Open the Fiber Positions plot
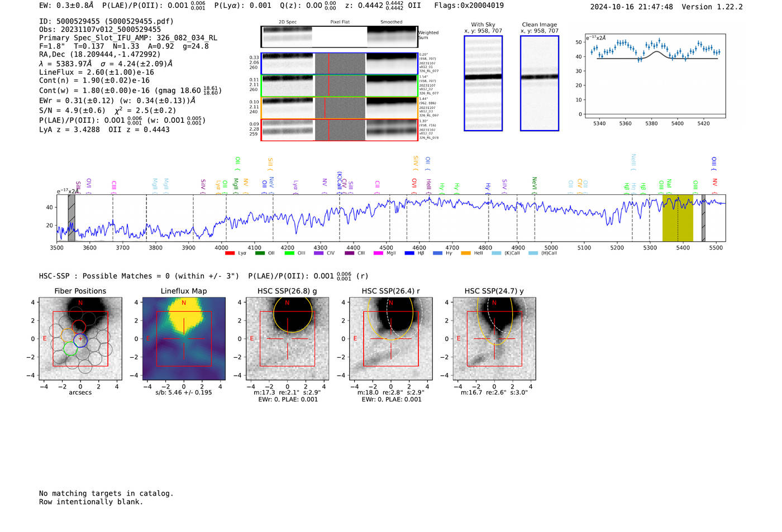The width and height of the screenshot is (782, 532). click(80, 339)
